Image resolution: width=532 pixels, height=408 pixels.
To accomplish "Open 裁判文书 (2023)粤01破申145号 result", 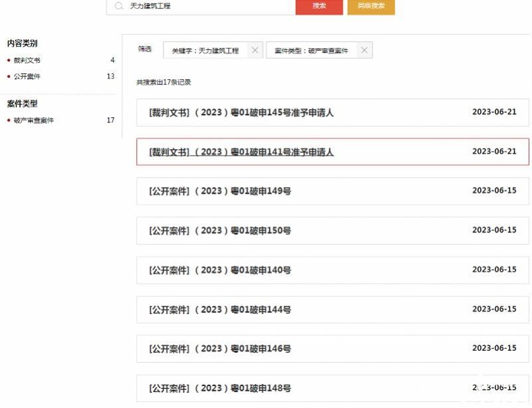I will 241,112.
